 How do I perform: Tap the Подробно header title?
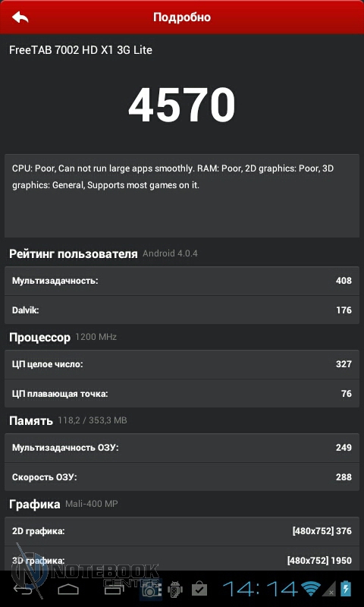pos(182,17)
